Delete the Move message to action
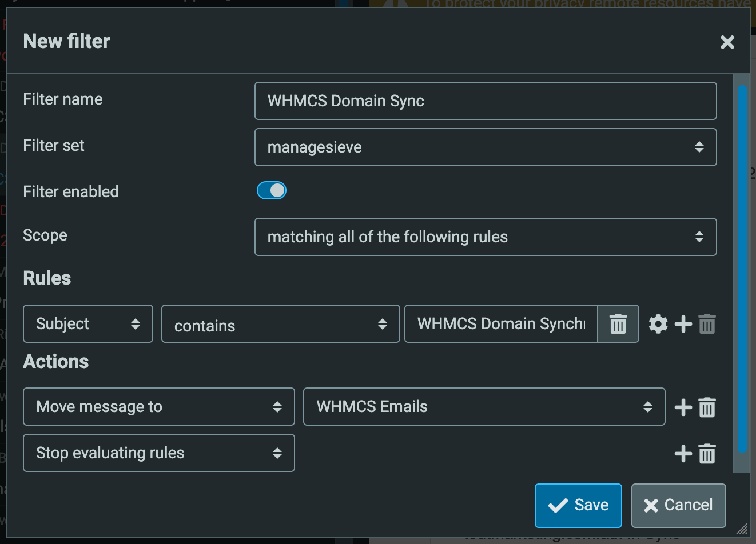The width and height of the screenshot is (756, 544). coord(707,407)
